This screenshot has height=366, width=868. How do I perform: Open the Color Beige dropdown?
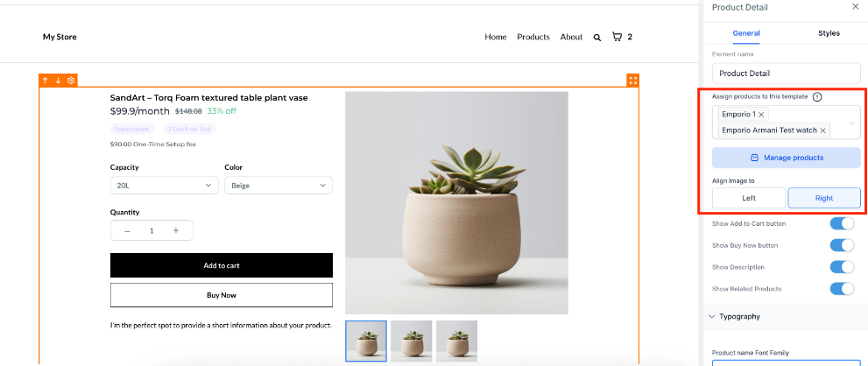[279, 186]
